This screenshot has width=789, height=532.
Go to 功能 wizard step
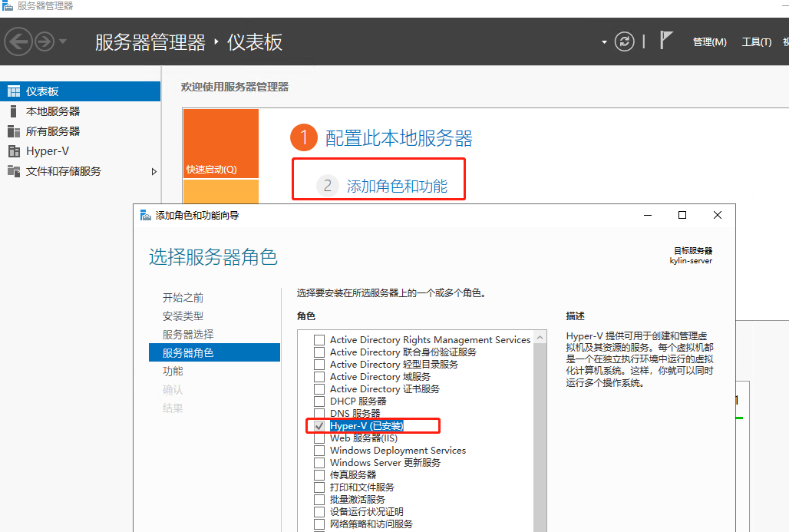coord(173,372)
